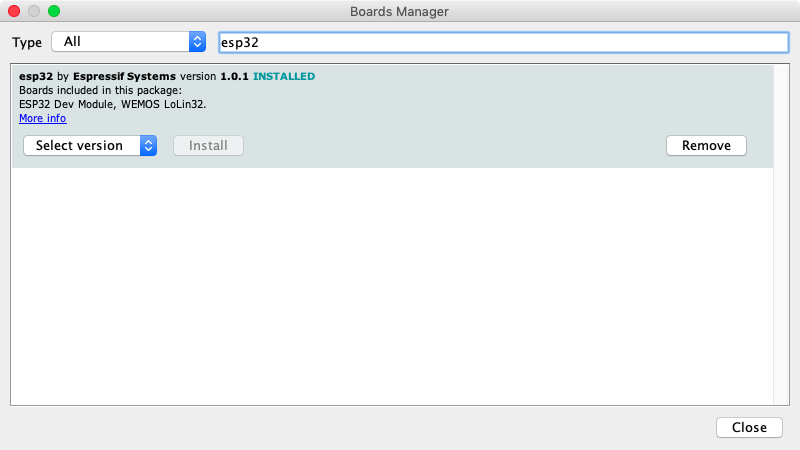
Task: Click the empty white area below the package
Action: 390,290
